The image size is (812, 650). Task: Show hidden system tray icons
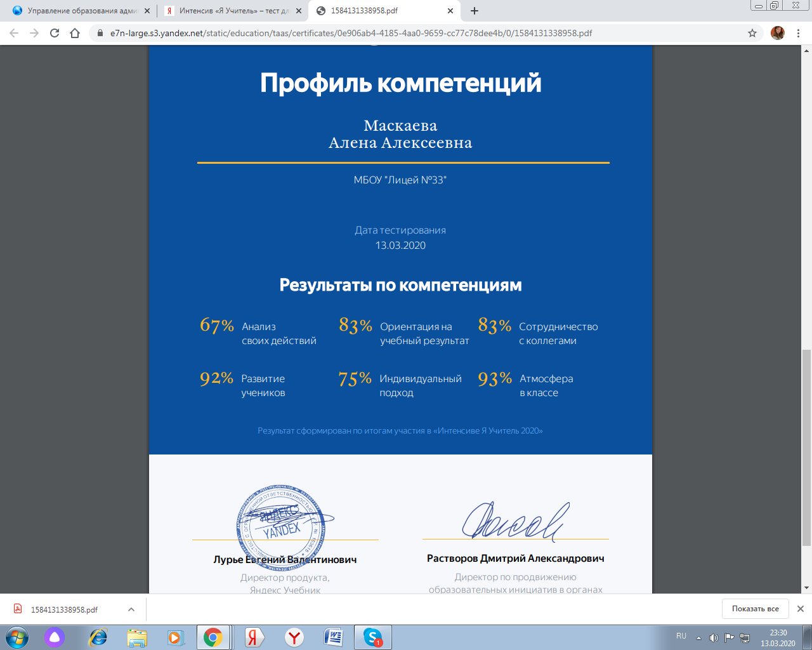[698, 638]
